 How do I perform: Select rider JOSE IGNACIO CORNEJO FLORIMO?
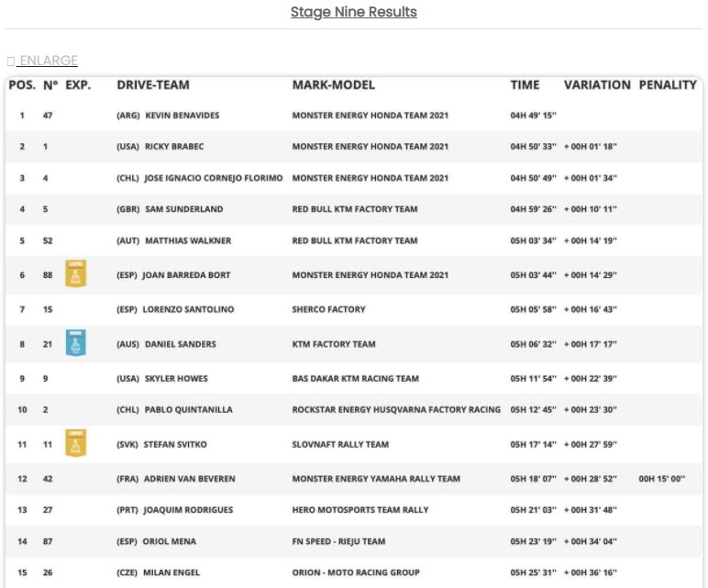(x=214, y=178)
